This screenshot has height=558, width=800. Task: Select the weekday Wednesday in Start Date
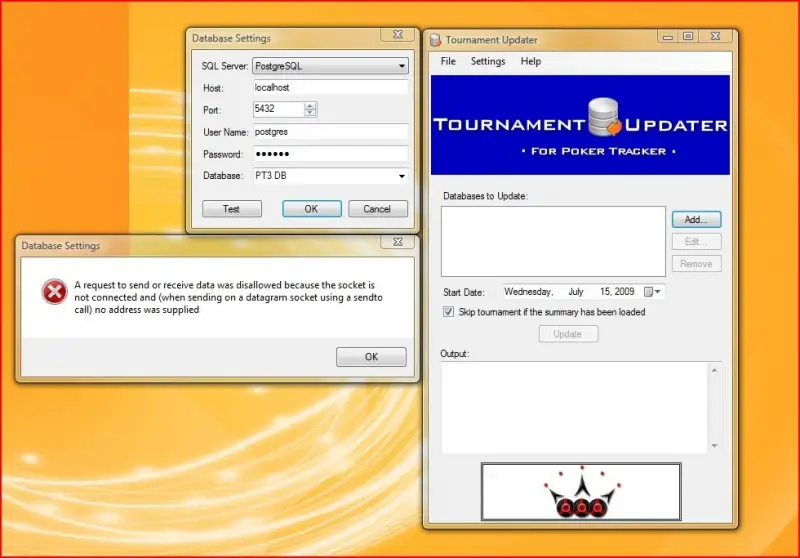[x=528, y=292]
